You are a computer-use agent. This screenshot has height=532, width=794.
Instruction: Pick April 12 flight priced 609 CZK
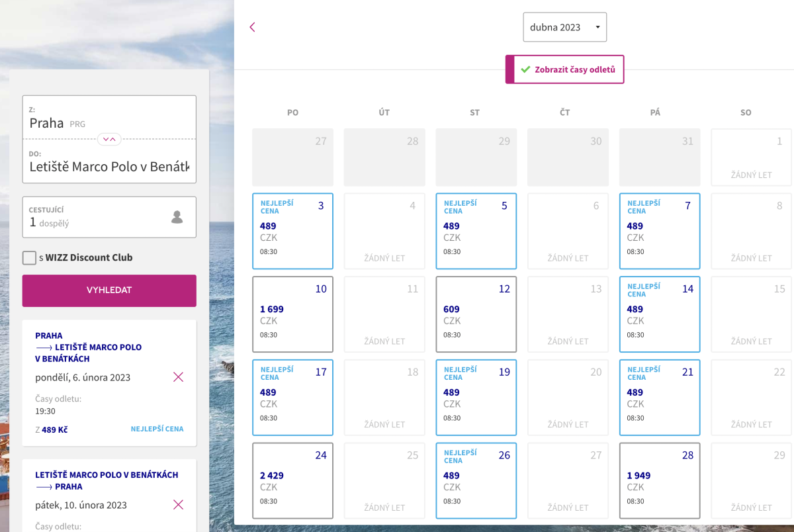(476, 314)
